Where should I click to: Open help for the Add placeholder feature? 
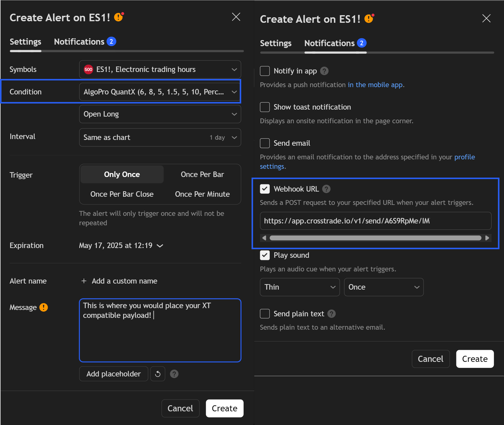click(174, 374)
